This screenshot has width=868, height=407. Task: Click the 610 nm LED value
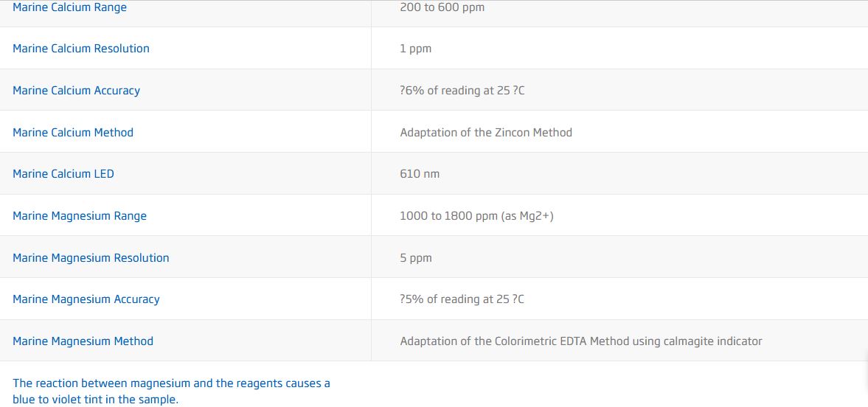pos(420,174)
